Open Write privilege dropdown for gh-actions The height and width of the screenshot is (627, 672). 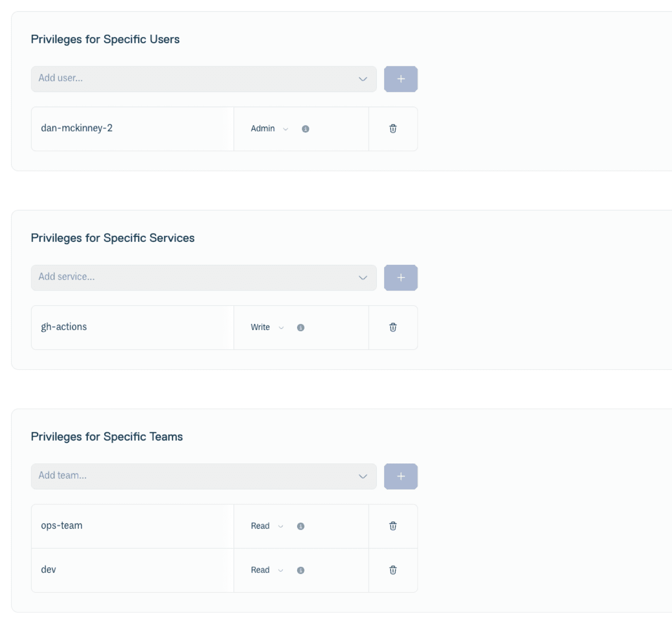pos(267,327)
